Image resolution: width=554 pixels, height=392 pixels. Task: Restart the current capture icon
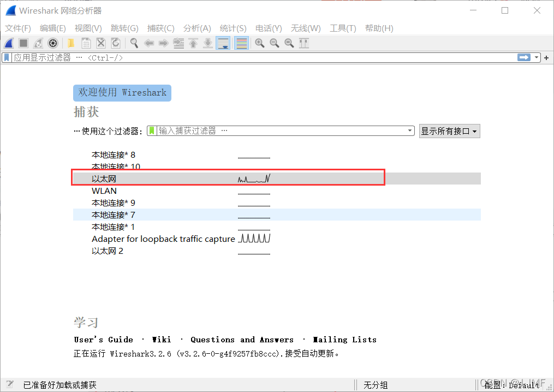[38, 43]
